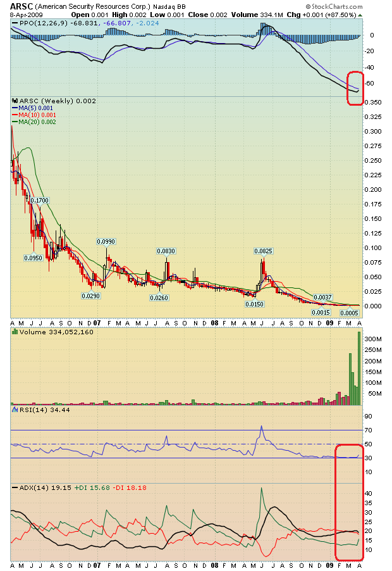The height and width of the screenshot is (571, 392).
Task: Click the green up arrow after Chg
Action: [x=360, y=15]
